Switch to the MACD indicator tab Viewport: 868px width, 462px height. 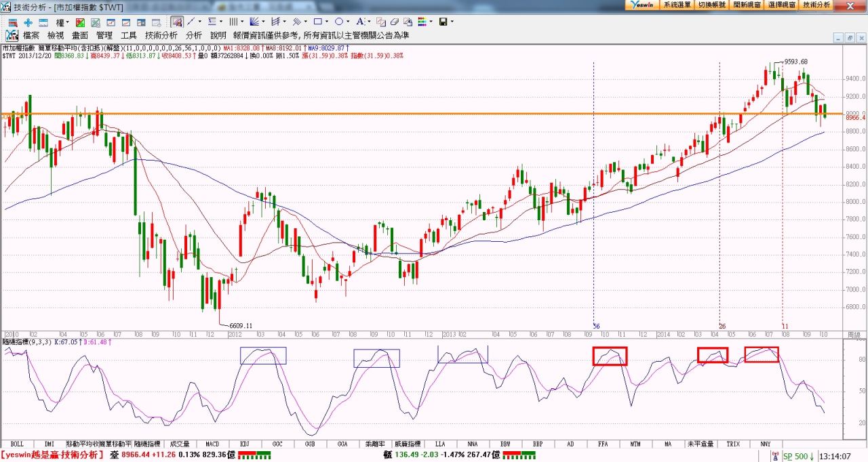[x=212, y=444]
